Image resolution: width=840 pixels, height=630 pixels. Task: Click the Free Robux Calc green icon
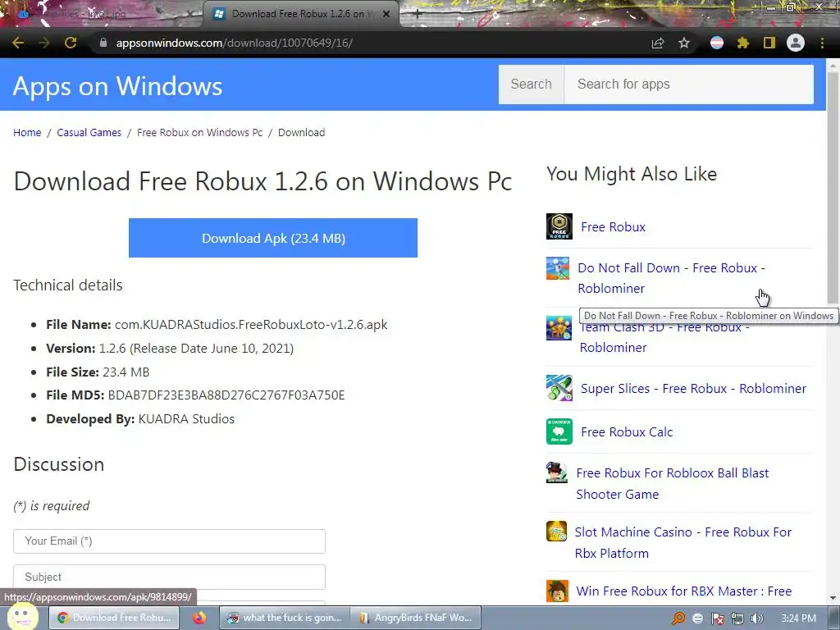(559, 431)
